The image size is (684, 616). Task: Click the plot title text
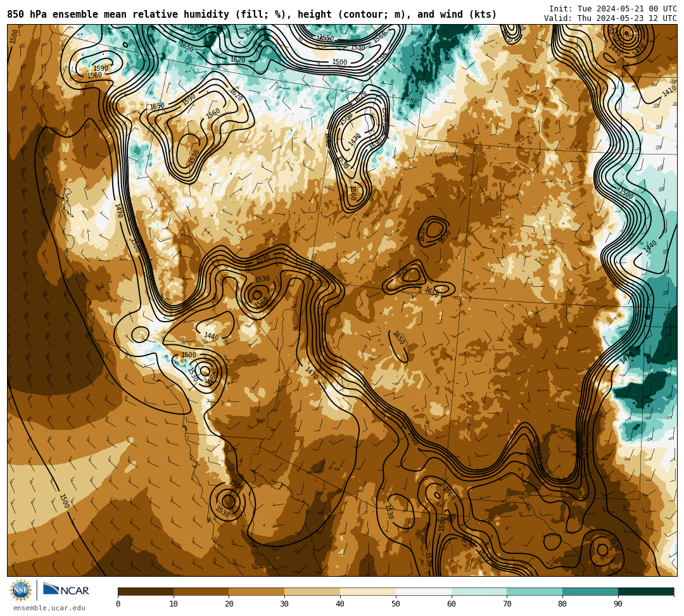[251, 15]
